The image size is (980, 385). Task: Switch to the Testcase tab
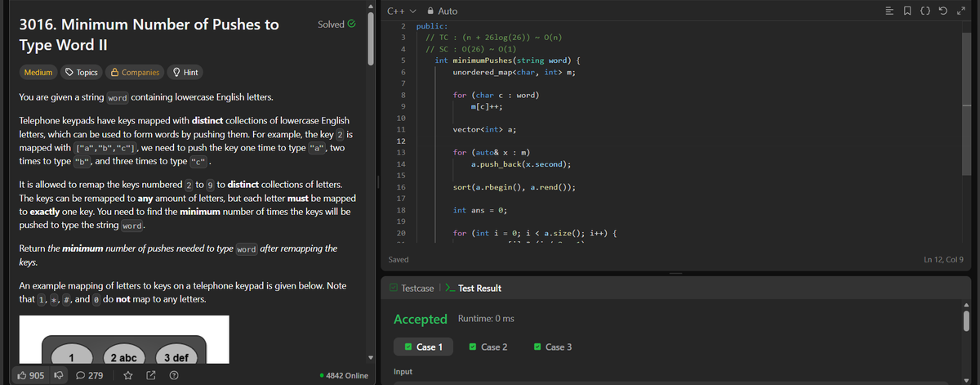point(412,289)
